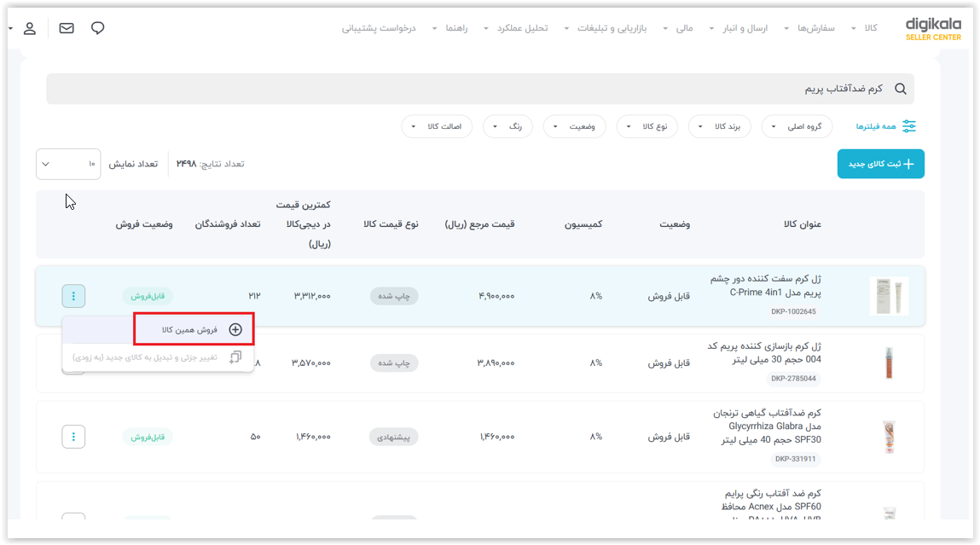
Task: Click the product thumbnail for code DKP-2785044
Action: click(889, 363)
